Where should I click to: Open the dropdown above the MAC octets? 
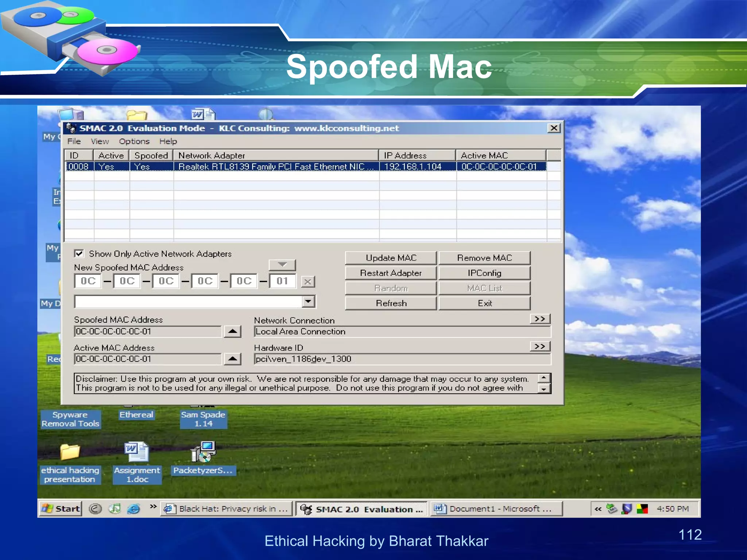point(282,265)
